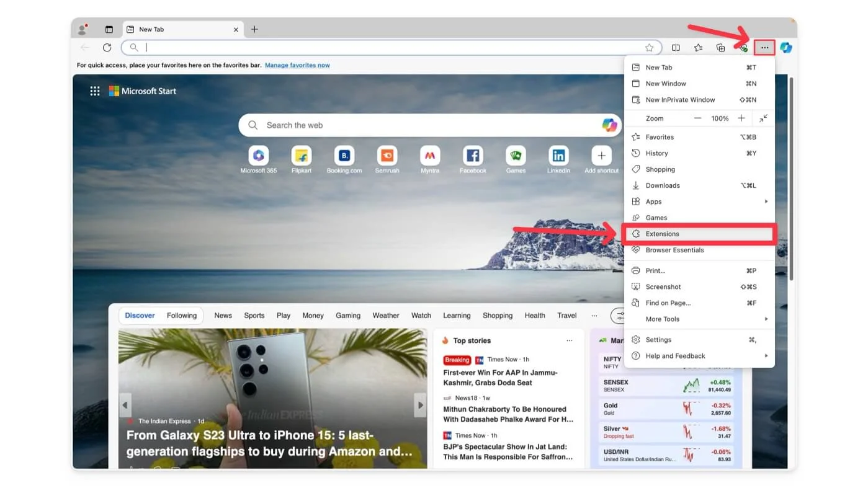868x488 pixels.
Task: Enter full screen from Zoom row
Action: [764, 118]
